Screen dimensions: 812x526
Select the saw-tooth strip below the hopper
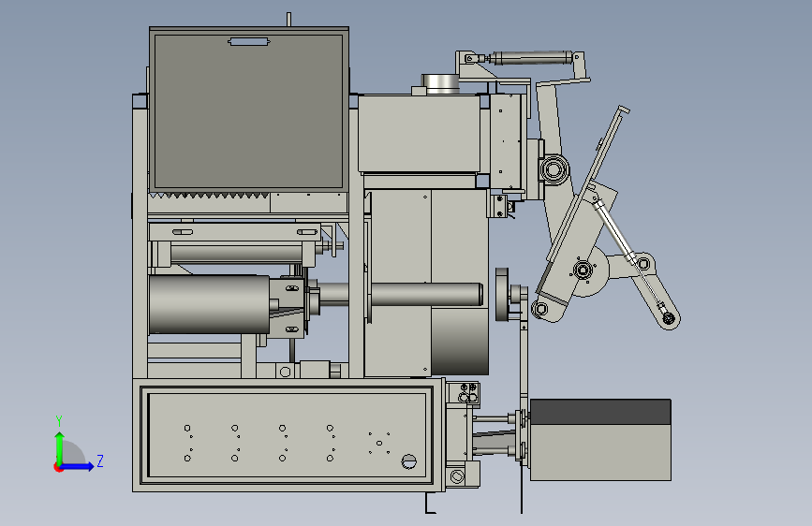tap(209, 196)
